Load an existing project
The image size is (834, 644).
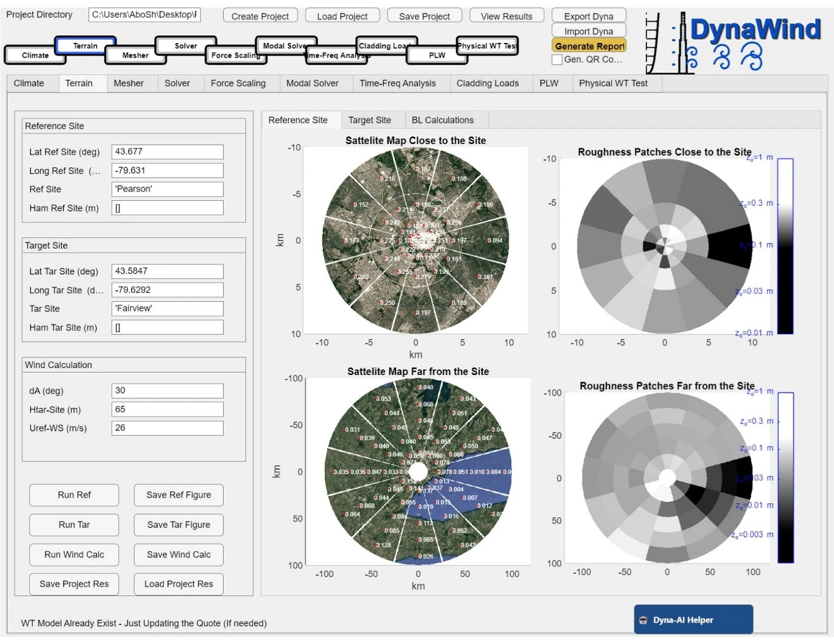click(342, 16)
